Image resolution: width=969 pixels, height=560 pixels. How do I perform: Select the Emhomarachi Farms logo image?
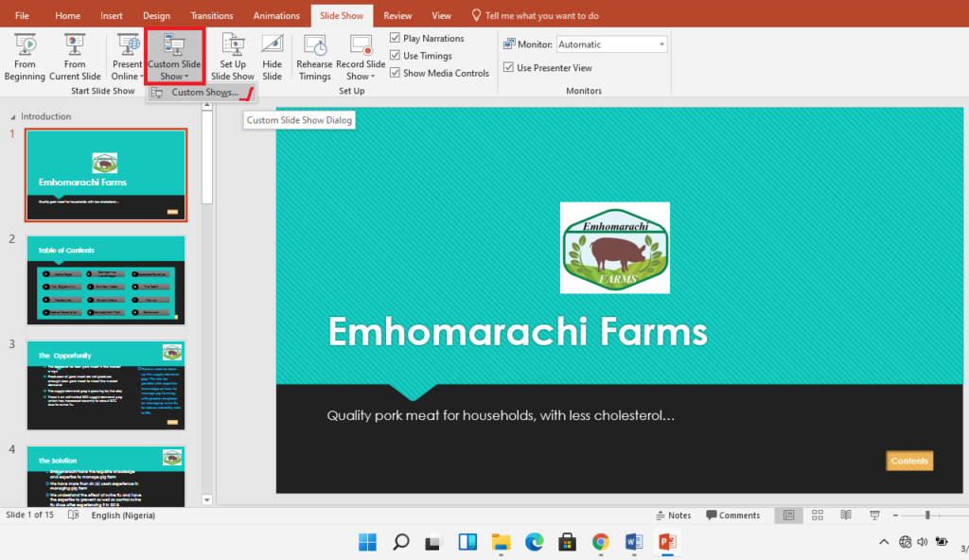(615, 247)
